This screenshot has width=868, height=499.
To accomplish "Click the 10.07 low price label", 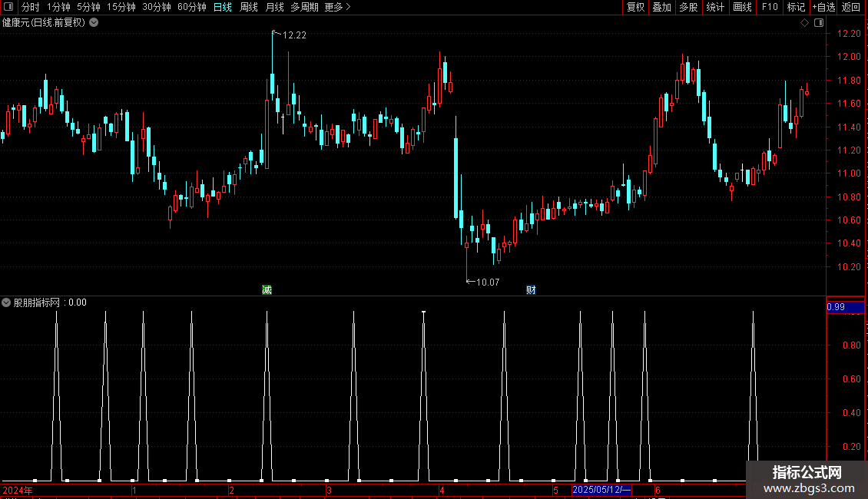I will tap(488, 283).
